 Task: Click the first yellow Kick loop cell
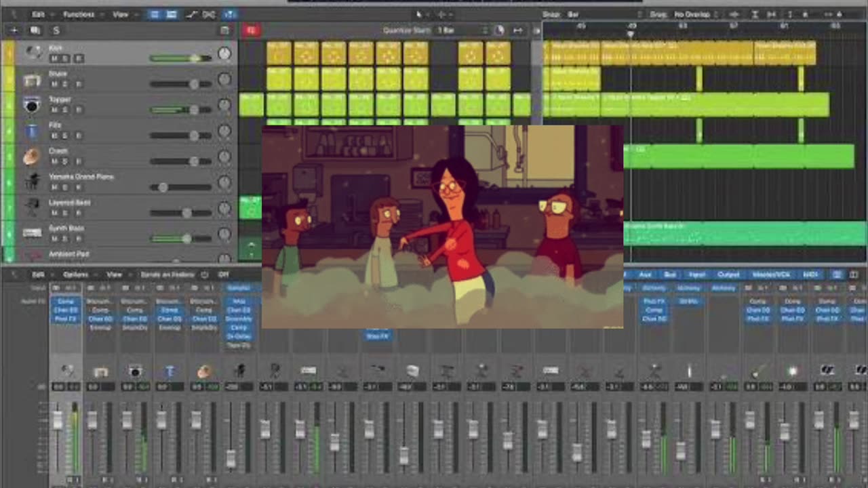pos(279,54)
